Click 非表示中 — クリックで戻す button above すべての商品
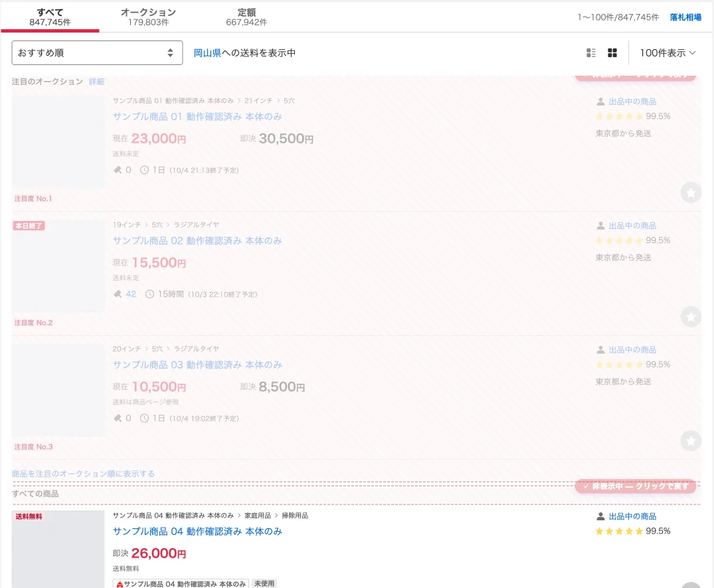 pos(636,486)
